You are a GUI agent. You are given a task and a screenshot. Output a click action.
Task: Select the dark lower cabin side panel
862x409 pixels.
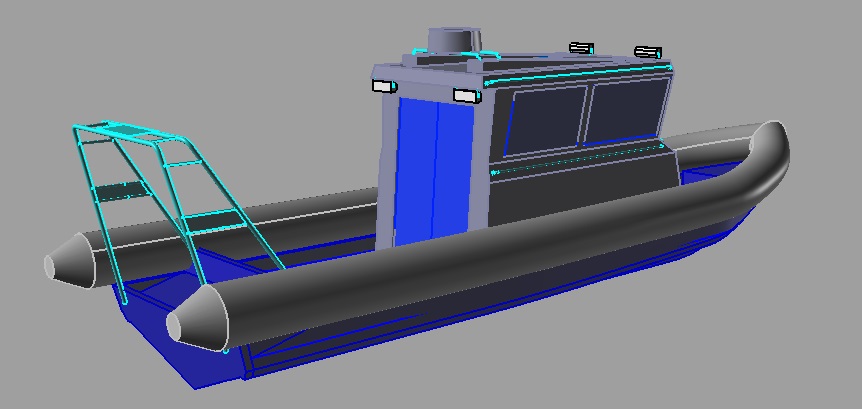[583, 190]
